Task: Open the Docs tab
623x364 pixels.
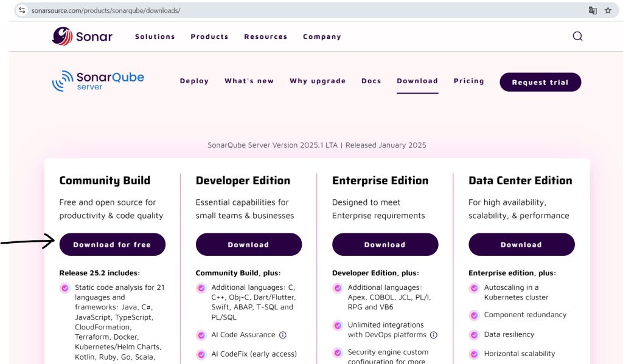Action: point(371,81)
